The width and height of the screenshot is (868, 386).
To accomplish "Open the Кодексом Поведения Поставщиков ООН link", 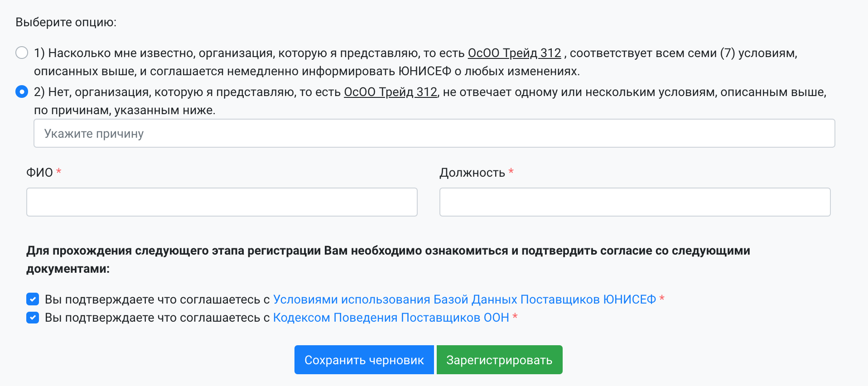I will coord(391,318).
